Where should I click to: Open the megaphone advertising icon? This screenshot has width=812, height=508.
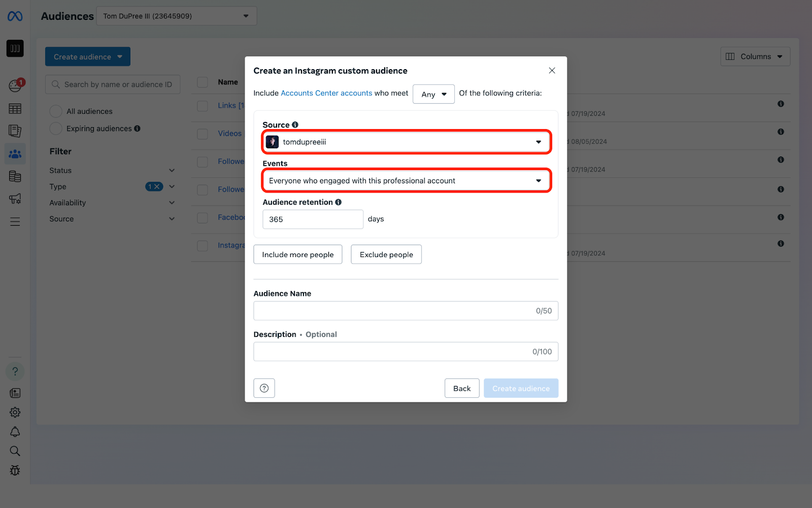click(x=15, y=199)
